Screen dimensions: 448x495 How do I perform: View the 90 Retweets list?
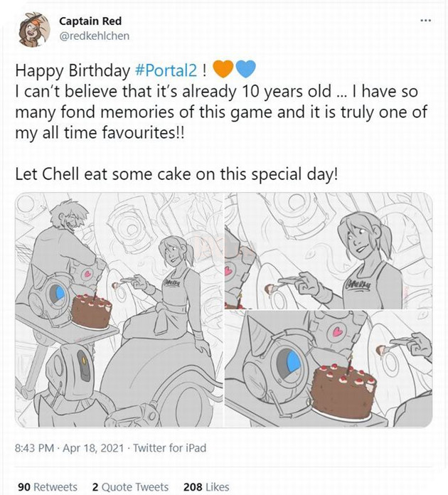(x=47, y=486)
